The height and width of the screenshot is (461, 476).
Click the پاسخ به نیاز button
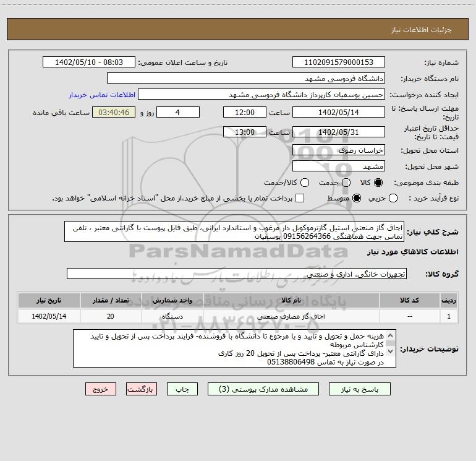pyautogui.click(x=359, y=389)
